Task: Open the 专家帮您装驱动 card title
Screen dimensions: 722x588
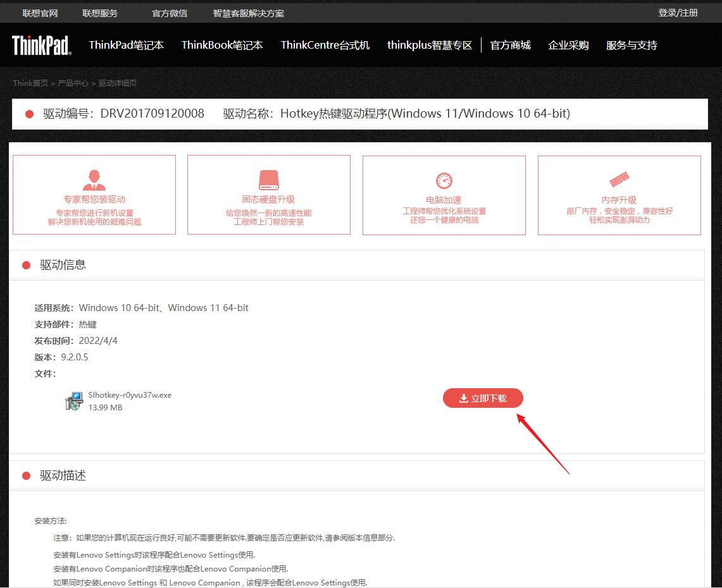Action: pyautogui.click(x=94, y=199)
